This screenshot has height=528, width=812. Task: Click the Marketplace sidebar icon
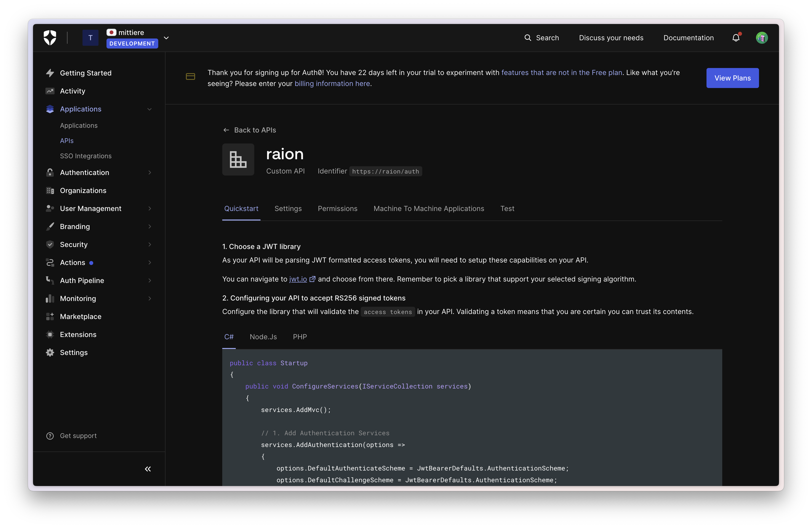pyautogui.click(x=50, y=316)
